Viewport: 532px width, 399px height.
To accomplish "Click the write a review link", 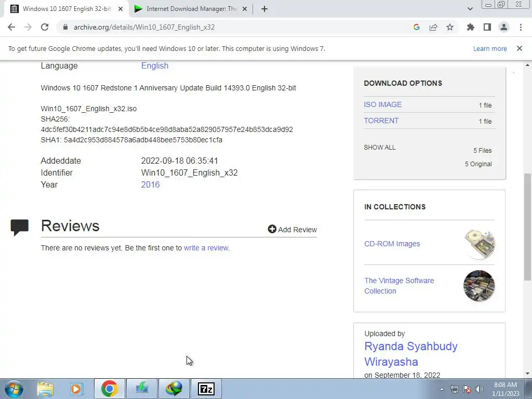I will click(x=206, y=248).
